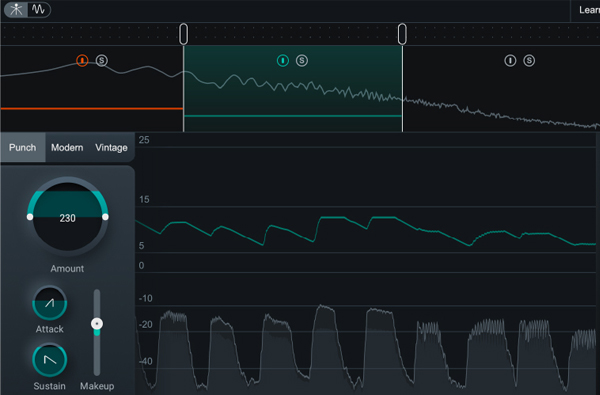Click the 25 scale value

point(144,140)
